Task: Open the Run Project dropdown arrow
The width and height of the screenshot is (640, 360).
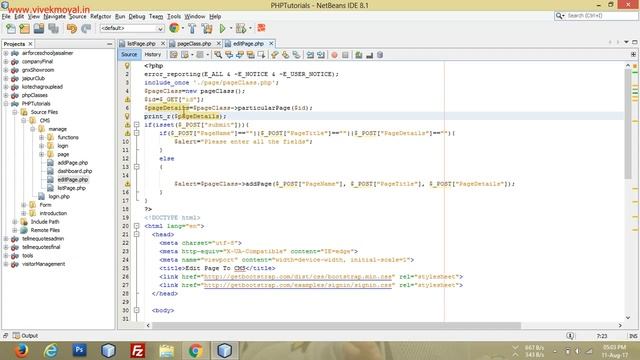Action: [231, 28]
